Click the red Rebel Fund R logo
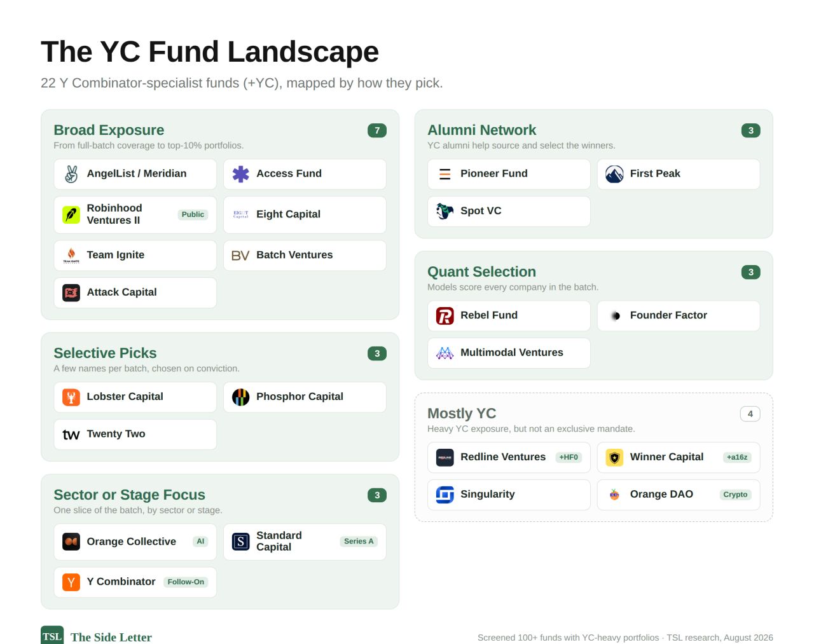The image size is (814, 644). point(445,316)
